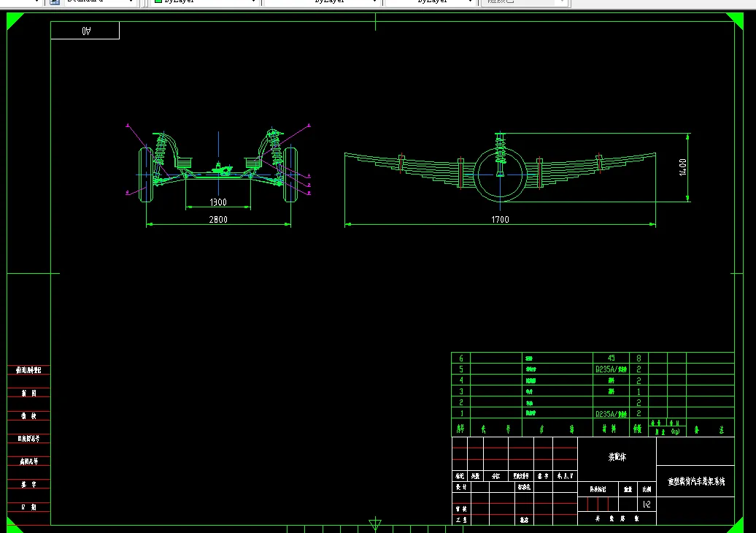Screen dimensions: 756x533
Task: Click item number 1 in parts list
Action: click(461, 413)
